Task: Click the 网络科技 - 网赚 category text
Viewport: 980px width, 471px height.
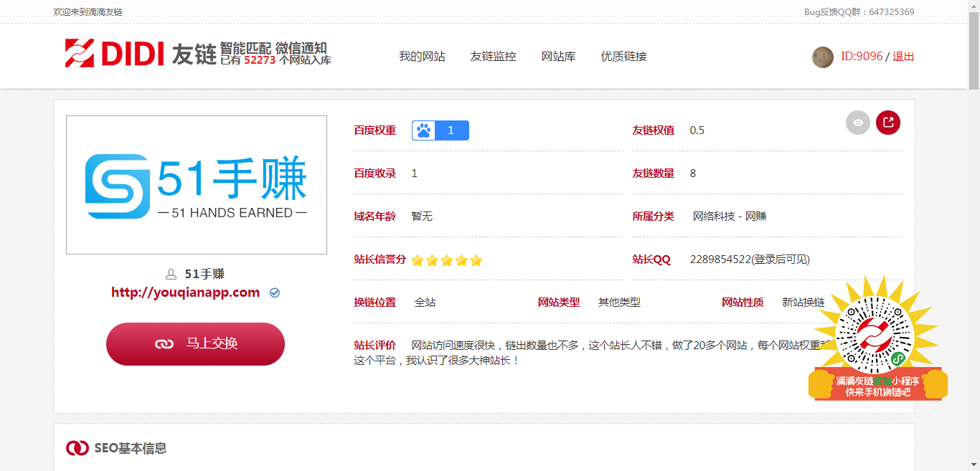Action: 730,217
